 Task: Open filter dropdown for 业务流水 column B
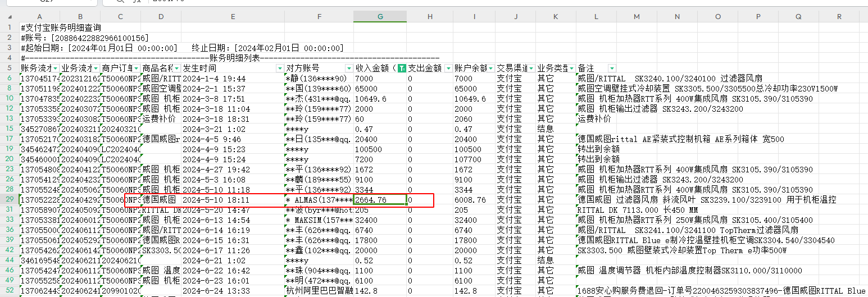coord(95,68)
